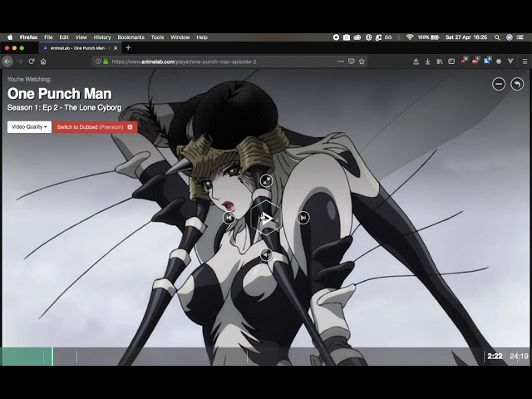The width and height of the screenshot is (532, 399).
Task: Open the Help menu
Action: [x=202, y=37]
